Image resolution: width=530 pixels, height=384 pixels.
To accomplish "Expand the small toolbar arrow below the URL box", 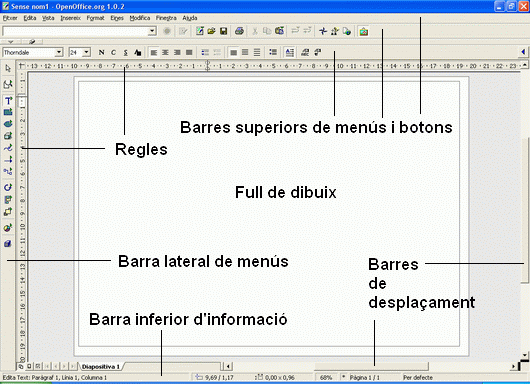I will point(10,42).
